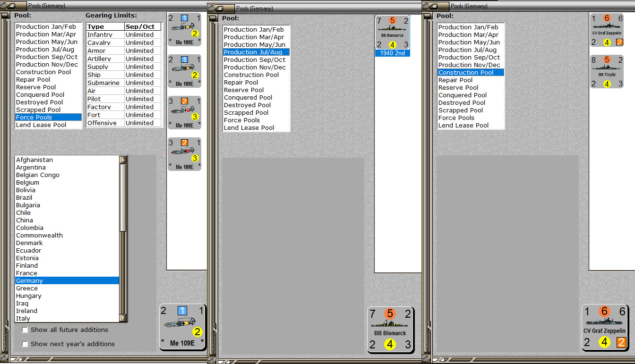This screenshot has height=364, width=635.
Task: Click the countries list scroll-up arrow
Action: pyautogui.click(x=123, y=160)
